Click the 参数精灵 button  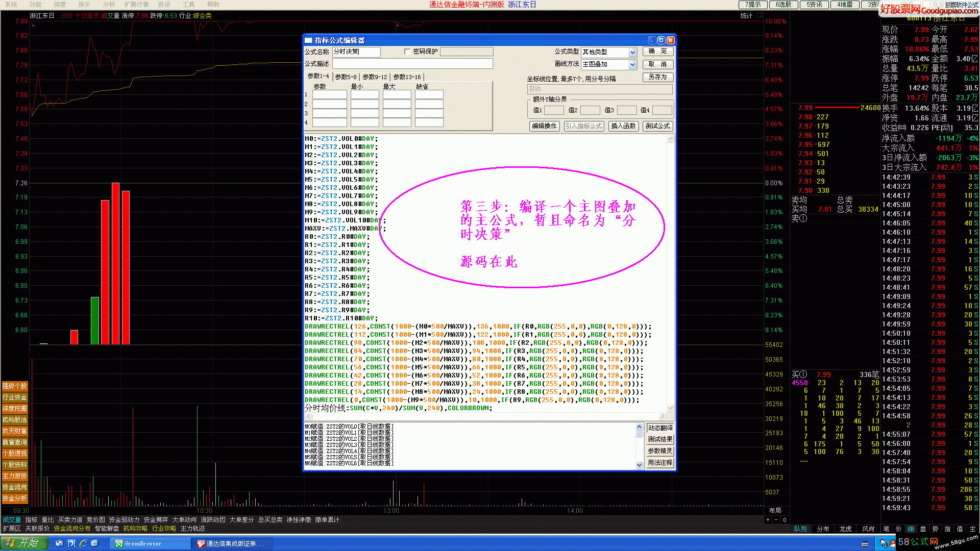pyautogui.click(x=660, y=451)
